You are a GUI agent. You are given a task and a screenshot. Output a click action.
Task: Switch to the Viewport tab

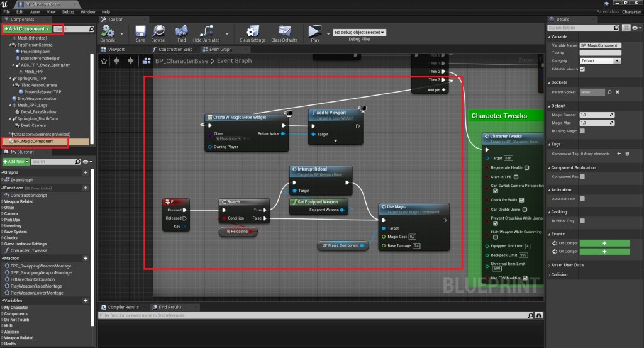point(116,49)
